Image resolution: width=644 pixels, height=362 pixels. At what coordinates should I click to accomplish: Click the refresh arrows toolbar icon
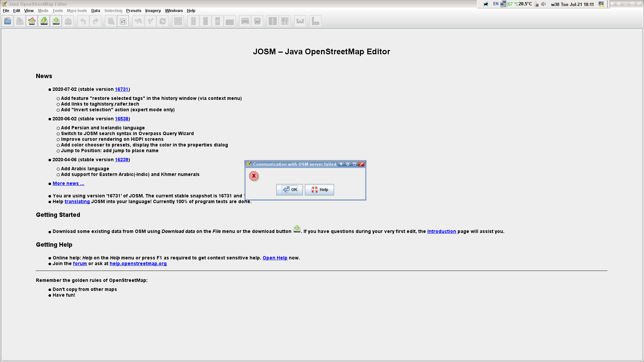pyautogui.click(x=163, y=21)
